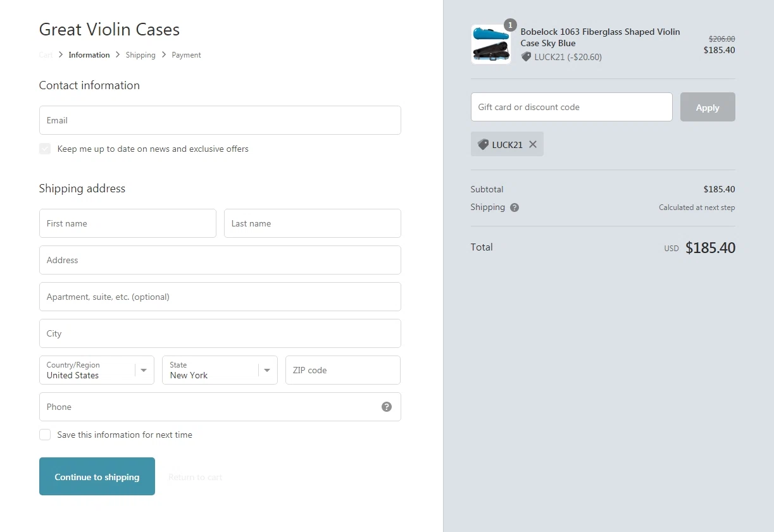The height and width of the screenshot is (532, 774).
Task: Click the crossed-out $206.00 original price
Action: tap(721, 39)
